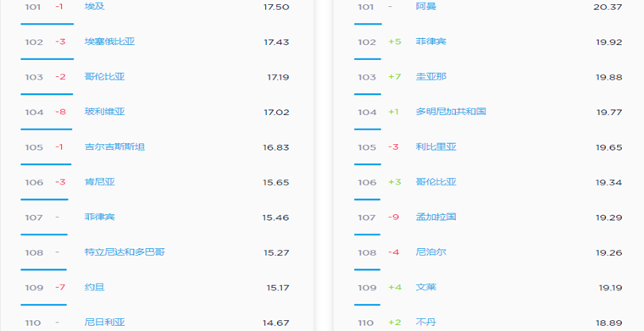Open the 不丹 country link
This screenshot has width=644, height=331.
pyautogui.click(x=426, y=323)
